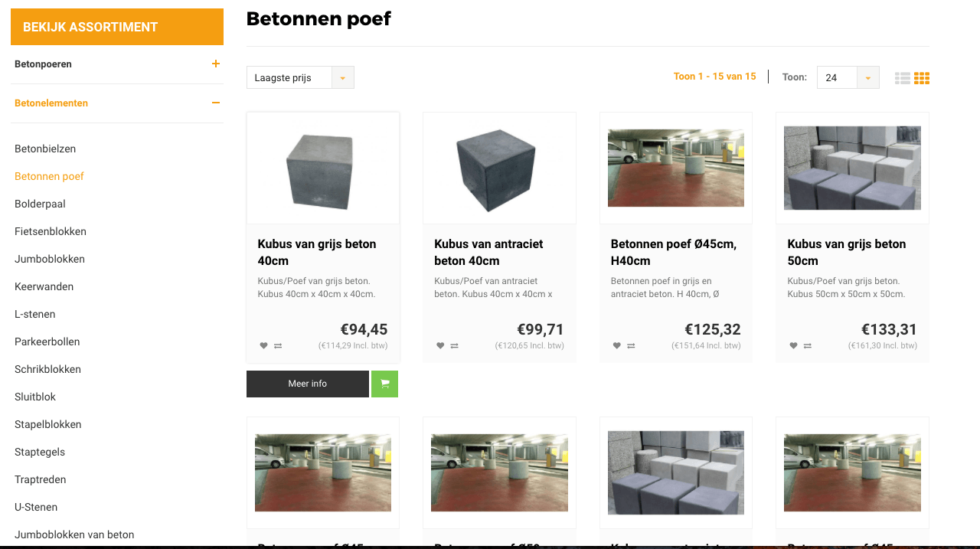Collapse the Betonelementen category
This screenshot has height=549, width=980.
[x=216, y=103]
